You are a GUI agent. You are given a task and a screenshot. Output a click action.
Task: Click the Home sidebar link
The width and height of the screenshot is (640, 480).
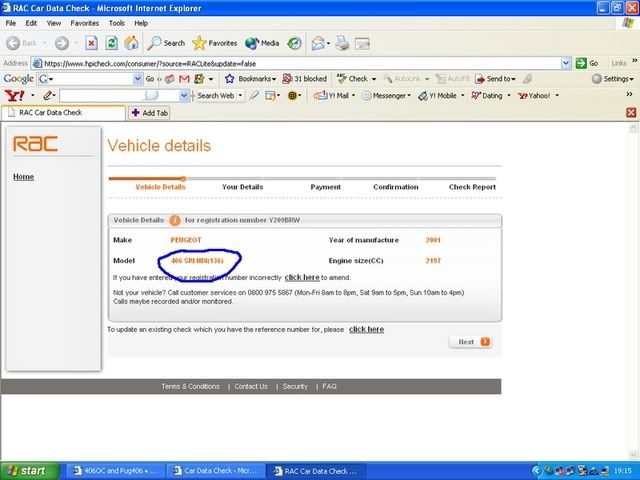click(x=23, y=177)
